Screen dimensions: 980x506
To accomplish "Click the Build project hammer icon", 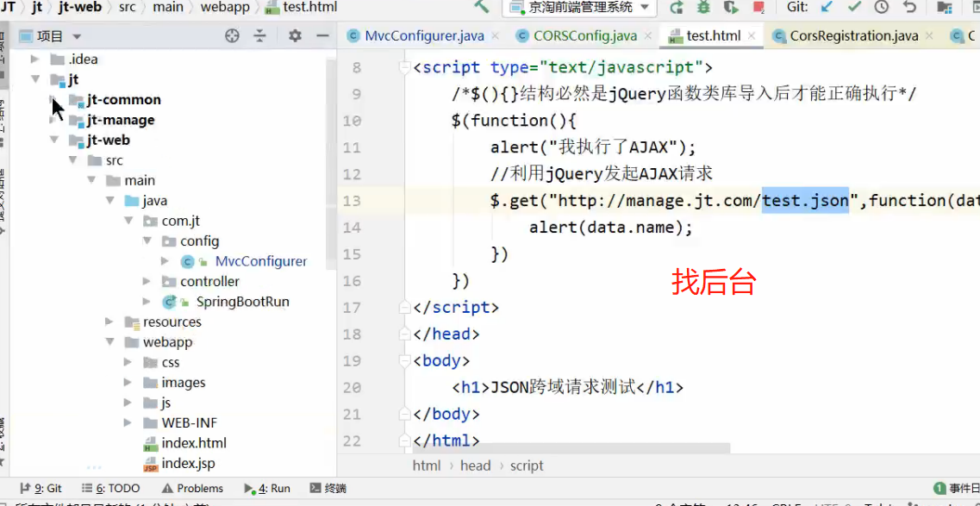I will [x=481, y=7].
